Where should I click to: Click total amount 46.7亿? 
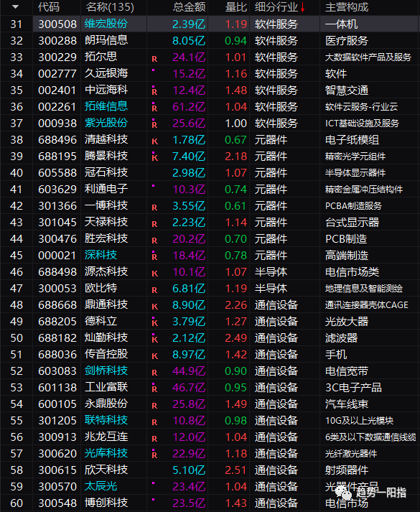(x=189, y=388)
